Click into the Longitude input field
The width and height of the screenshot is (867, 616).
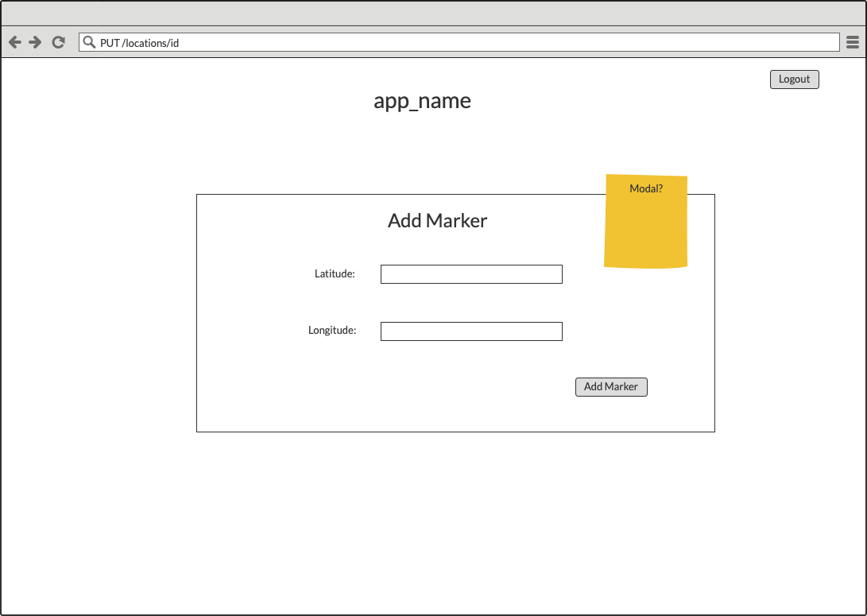pyautogui.click(x=471, y=331)
